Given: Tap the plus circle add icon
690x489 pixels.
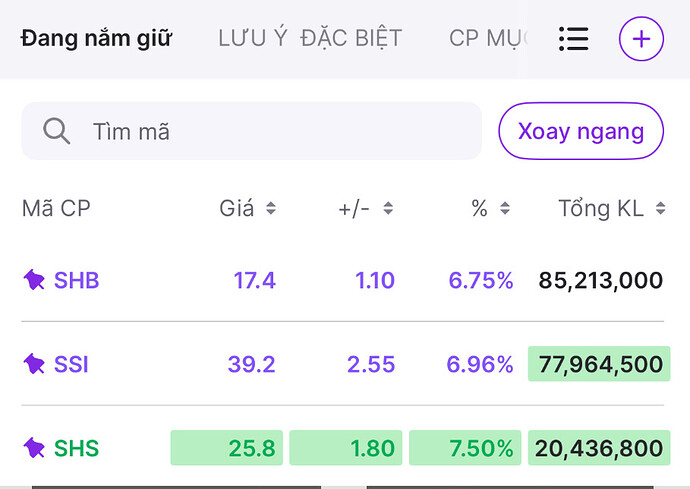Looking at the screenshot, I should (x=641, y=39).
